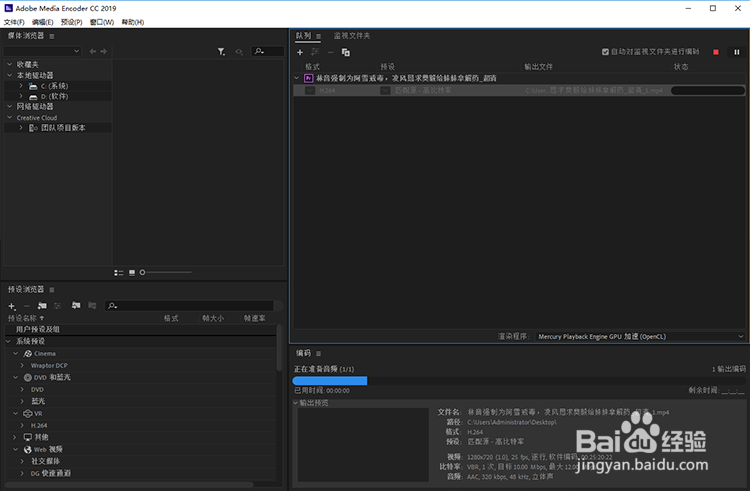
Task: Click the import presets icon
Action: [x=76, y=305]
